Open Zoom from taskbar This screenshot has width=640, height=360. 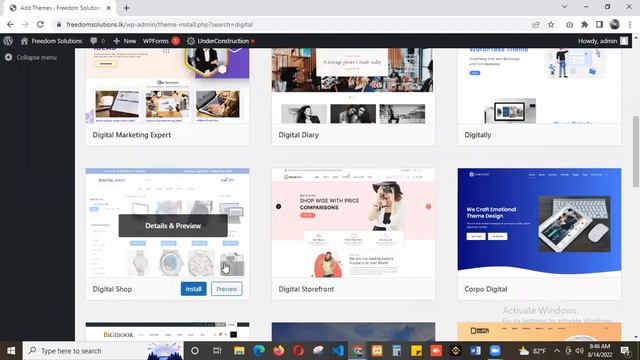tap(495, 351)
